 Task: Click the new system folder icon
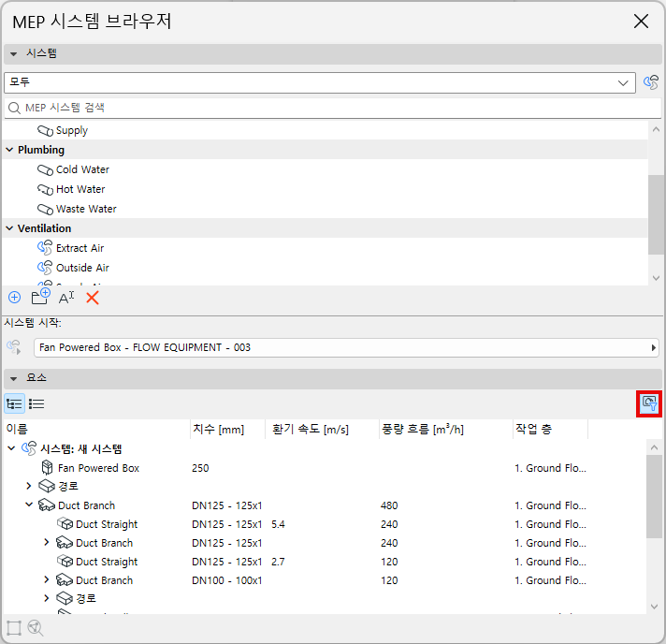pos(41,297)
